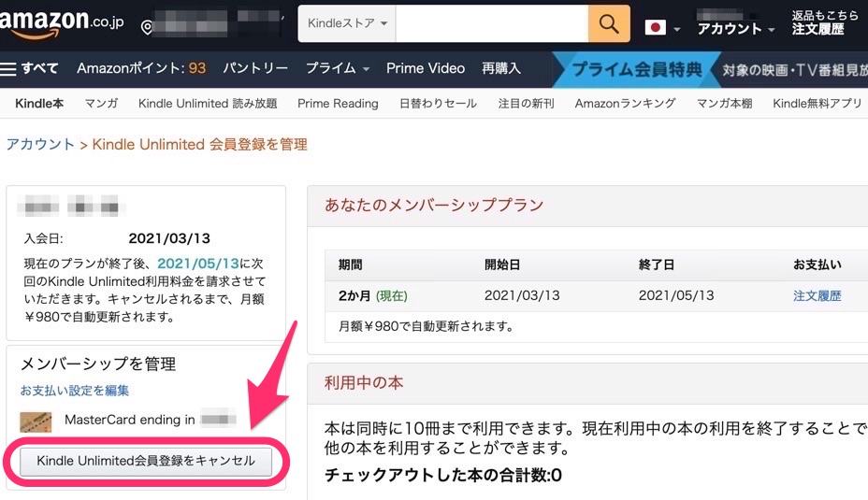Expand the プライム dropdown in the nav bar
This screenshot has height=500, width=868.
click(337, 68)
